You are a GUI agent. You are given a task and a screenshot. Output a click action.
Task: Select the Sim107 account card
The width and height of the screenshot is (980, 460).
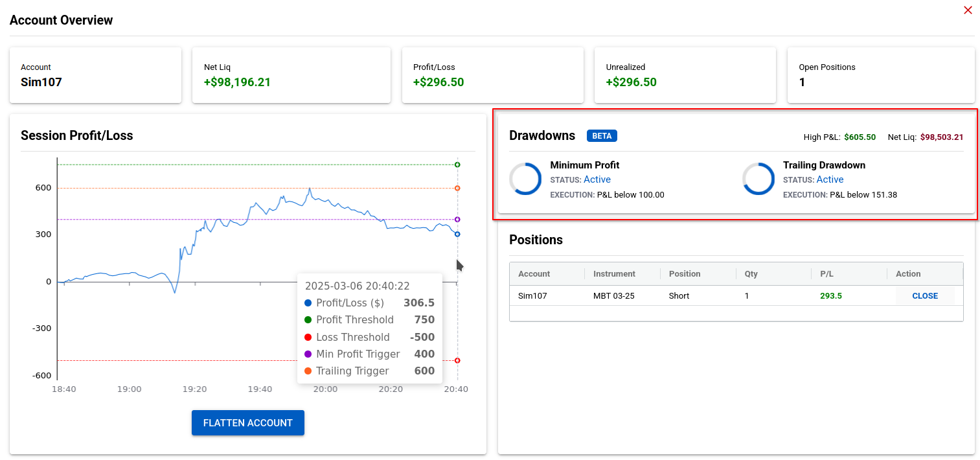point(95,75)
